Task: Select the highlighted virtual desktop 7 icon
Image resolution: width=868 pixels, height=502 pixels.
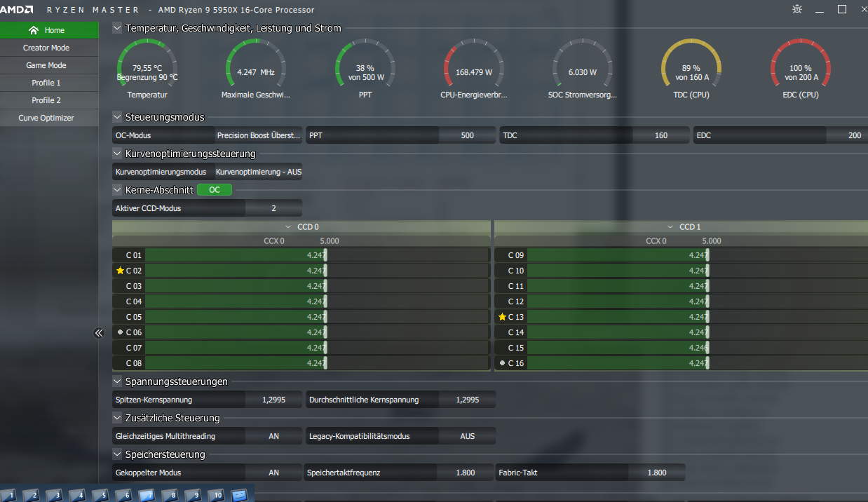Action: pos(146,495)
